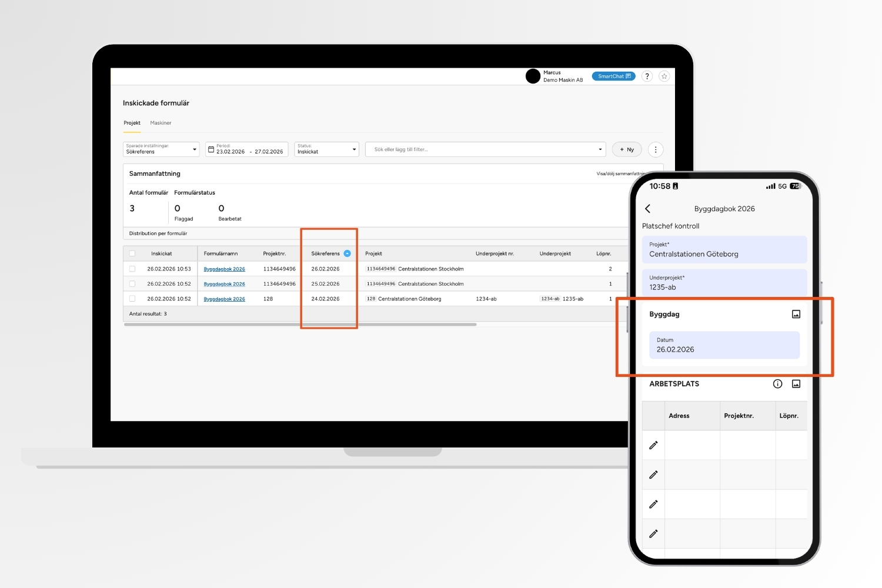
Task: Tap the info icon next to ARBETSPLATS
Action: pyautogui.click(x=777, y=384)
